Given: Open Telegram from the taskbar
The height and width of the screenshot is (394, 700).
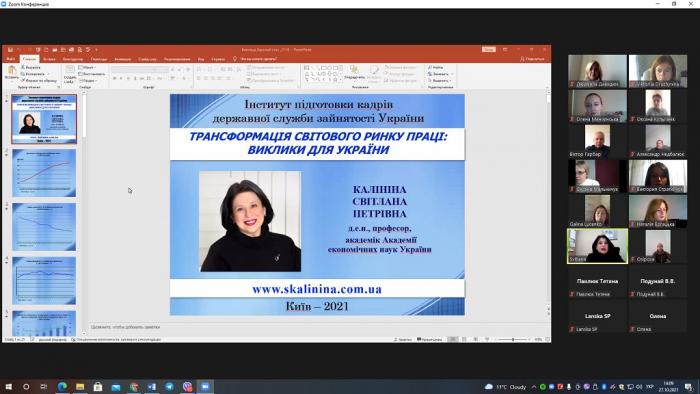Looking at the screenshot, I should coord(169,386).
